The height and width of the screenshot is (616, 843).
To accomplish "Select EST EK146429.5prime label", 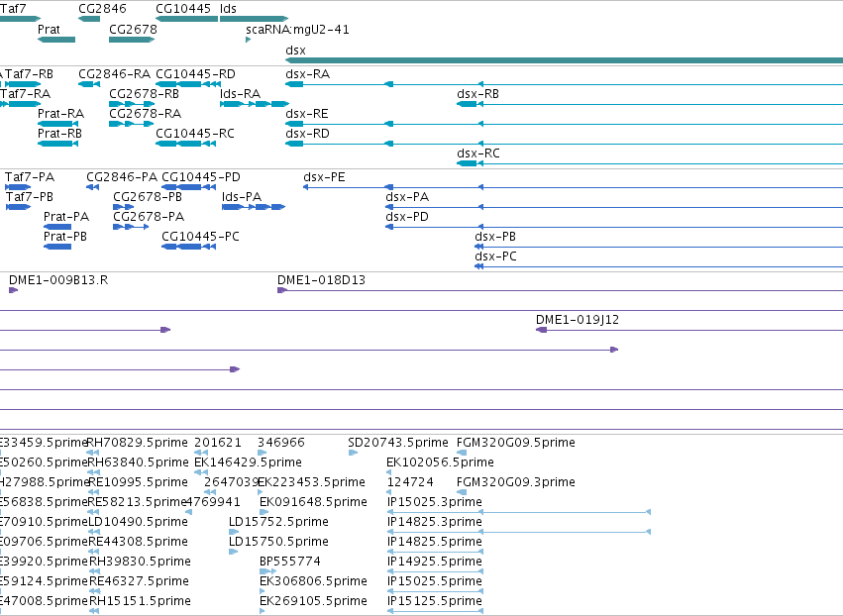I will [248, 462].
